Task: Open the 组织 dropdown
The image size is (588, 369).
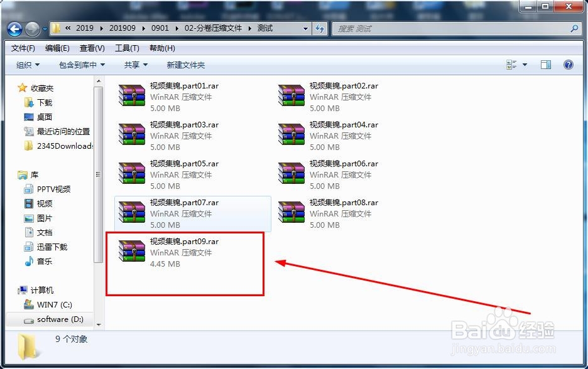Action: pyautogui.click(x=28, y=65)
